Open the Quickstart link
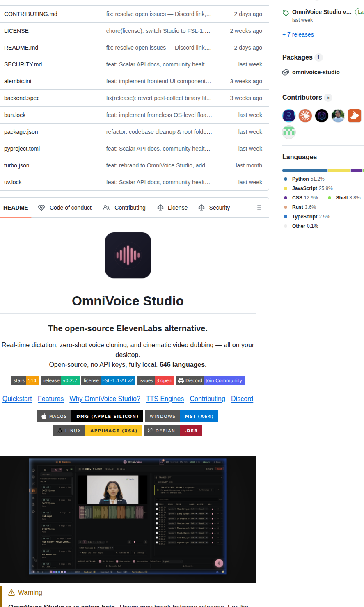 click(x=17, y=399)
